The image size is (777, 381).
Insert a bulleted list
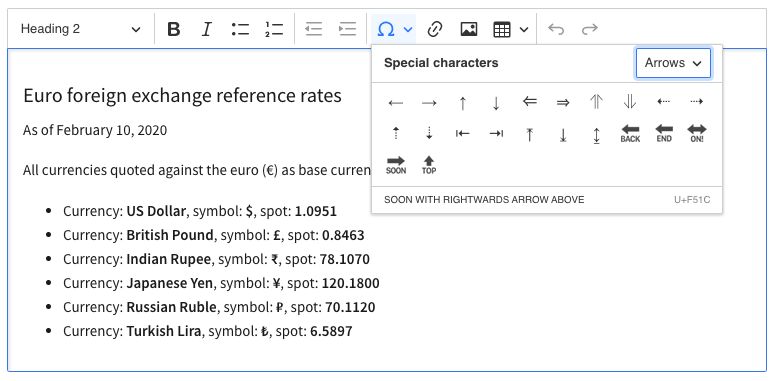(240, 29)
